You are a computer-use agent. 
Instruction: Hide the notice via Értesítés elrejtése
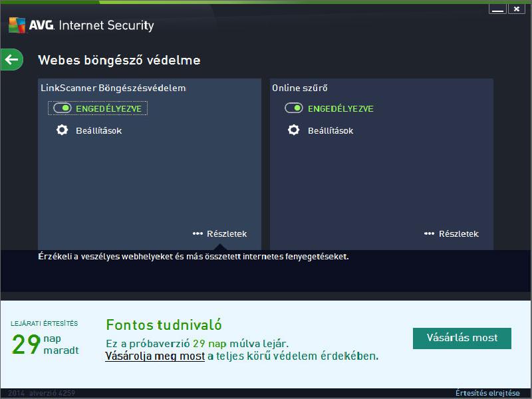[487, 393]
